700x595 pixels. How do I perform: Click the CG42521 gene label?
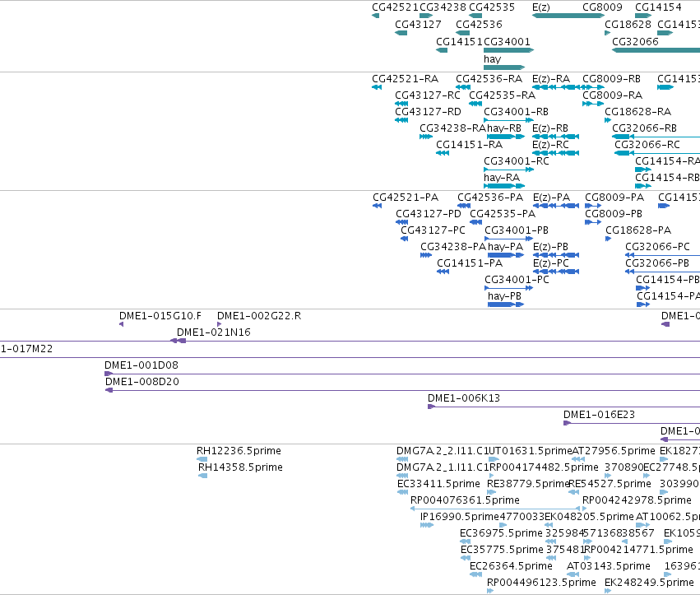tap(395, 7)
